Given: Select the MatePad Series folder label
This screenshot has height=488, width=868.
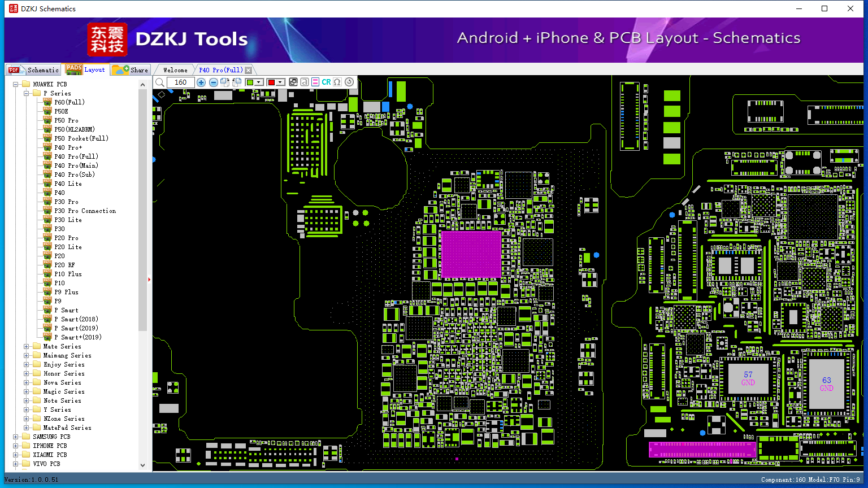Looking at the screenshot, I should pos(67,428).
